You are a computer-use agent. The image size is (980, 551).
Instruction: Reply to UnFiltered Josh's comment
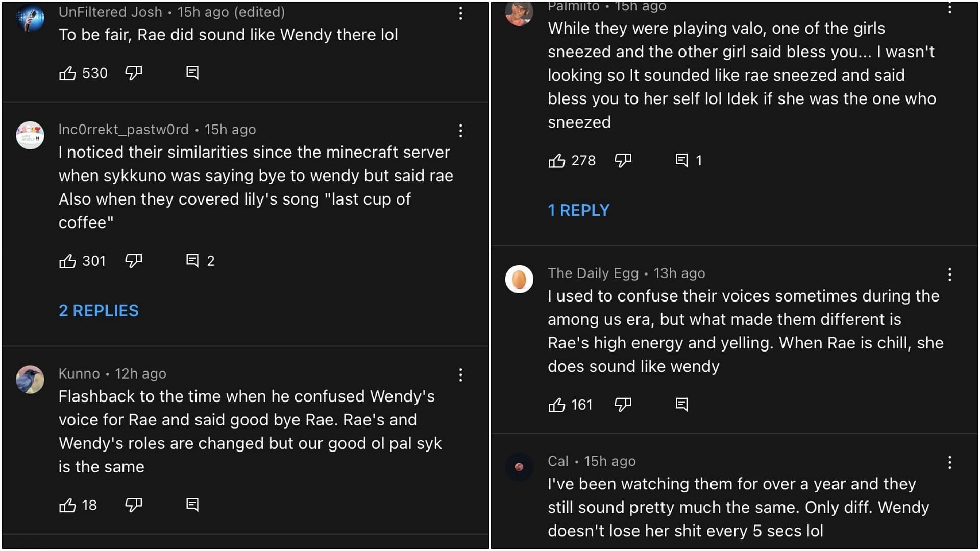pyautogui.click(x=192, y=73)
